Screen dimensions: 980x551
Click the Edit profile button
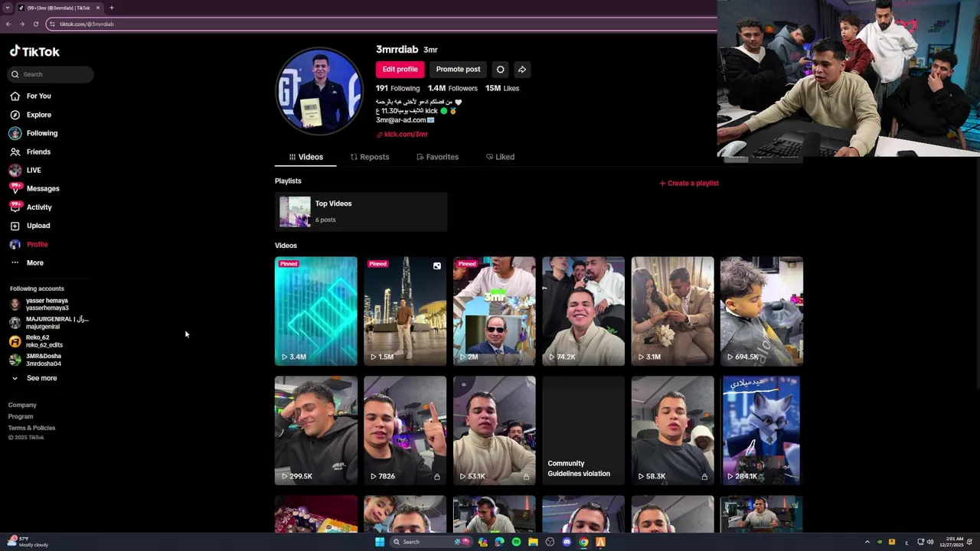(400, 69)
